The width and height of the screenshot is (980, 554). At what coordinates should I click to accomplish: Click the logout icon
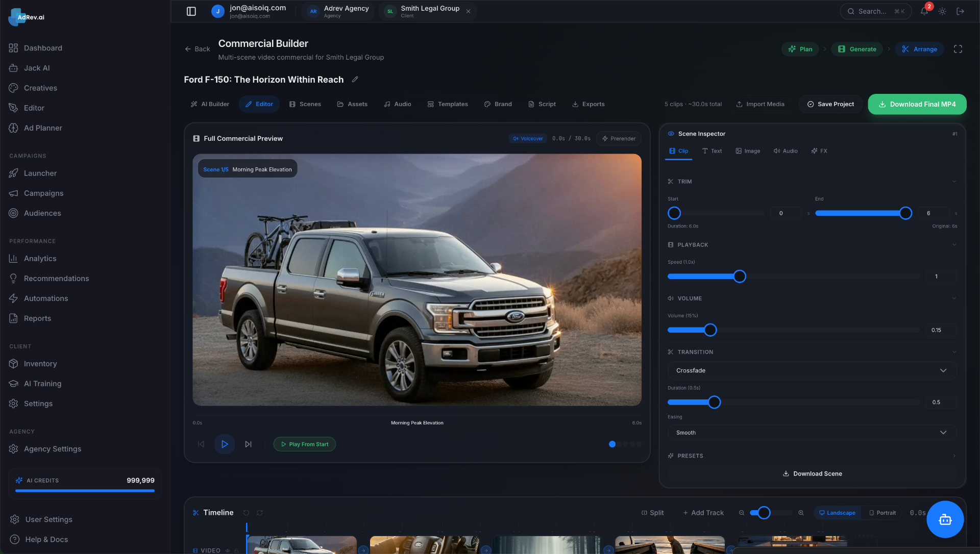[x=960, y=11]
